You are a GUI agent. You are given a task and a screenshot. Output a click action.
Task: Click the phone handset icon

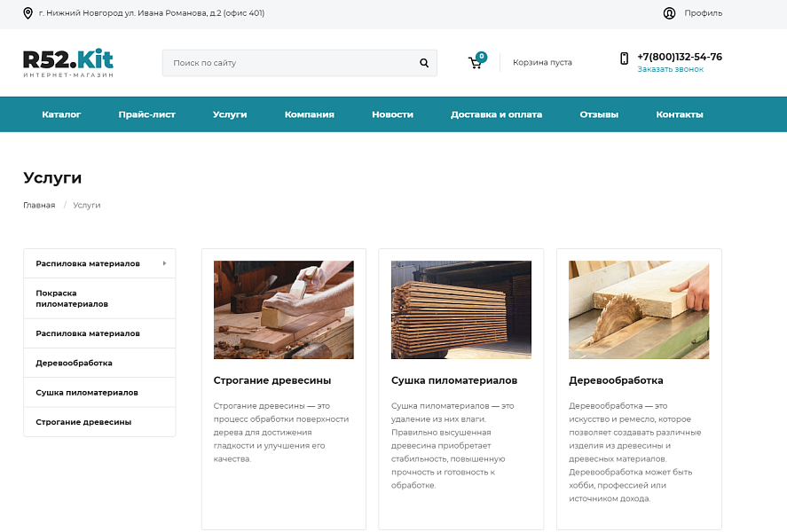pyautogui.click(x=622, y=59)
